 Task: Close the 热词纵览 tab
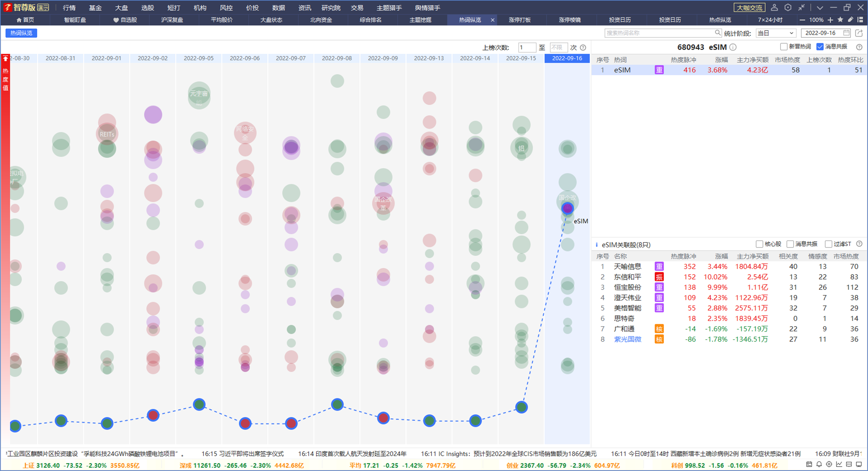pos(492,20)
